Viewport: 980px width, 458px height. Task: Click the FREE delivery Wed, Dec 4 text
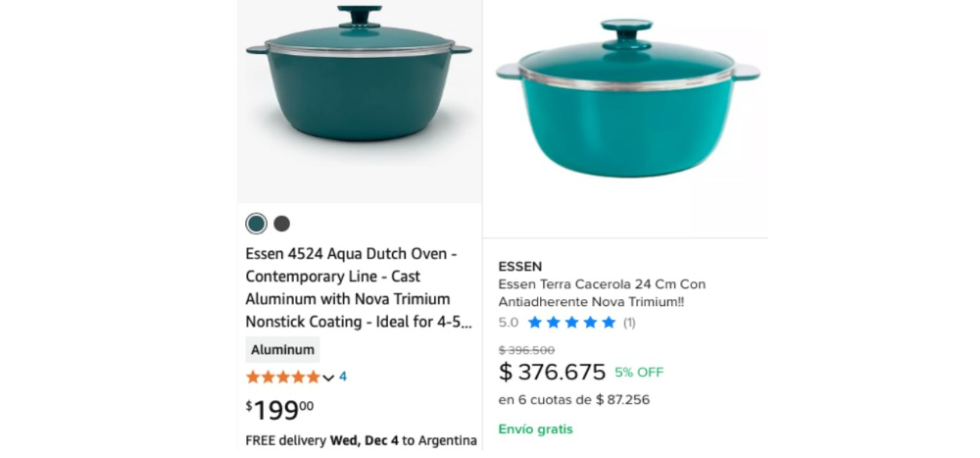361,439
